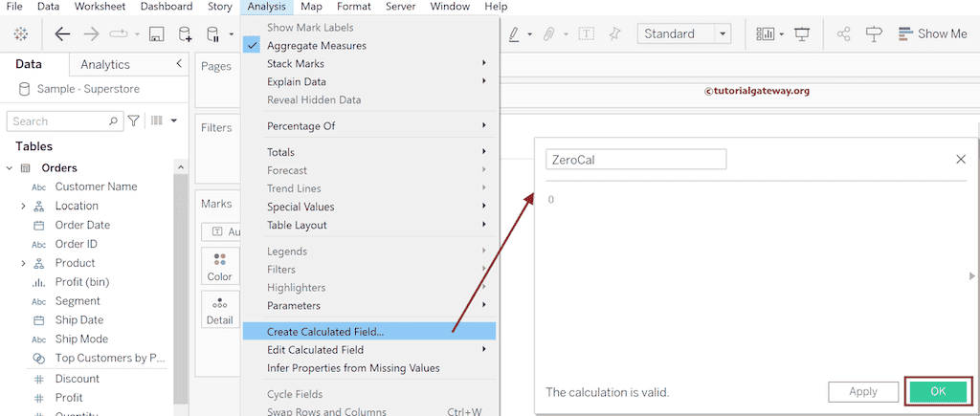Image resolution: width=980 pixels, height=416 pixels.
Task: Switch to the Analytics tab
Action: tap(105, 64)
